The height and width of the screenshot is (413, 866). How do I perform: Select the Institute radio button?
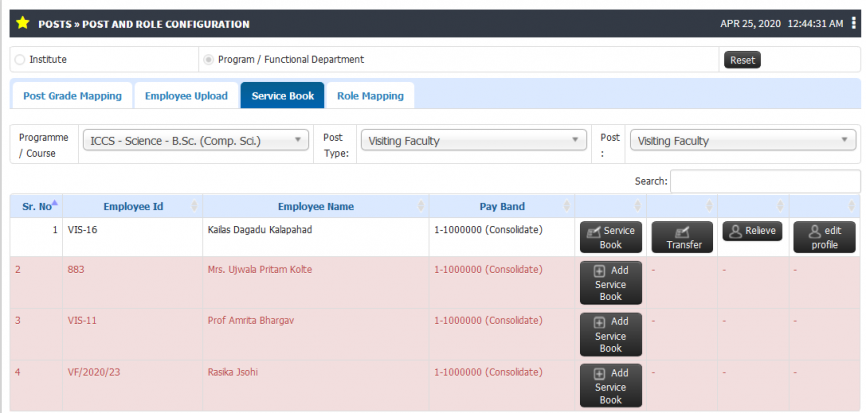pos(20,60)
